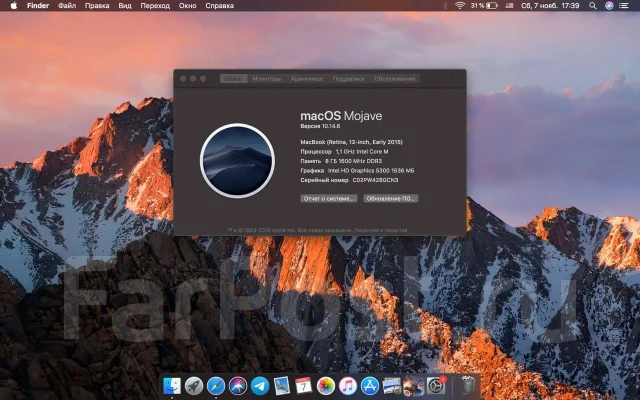Image resolution: width=640 pixels, height=400 pixels.
Task: Click the Процессор 1,1 GHz Intel Core M line
Action: click(x=344, y=151)
